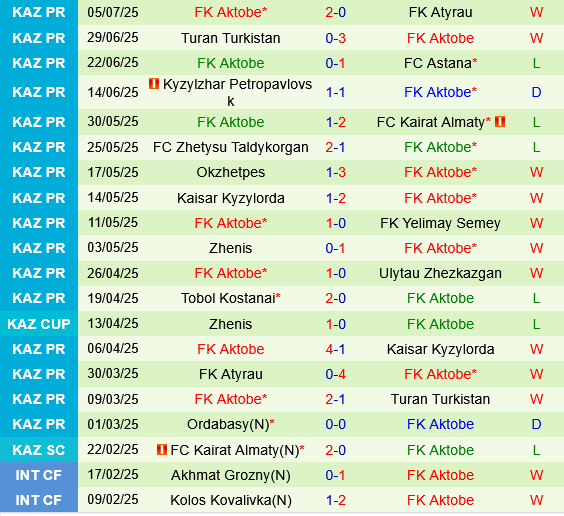Open Okzhetpes team page

231,172
